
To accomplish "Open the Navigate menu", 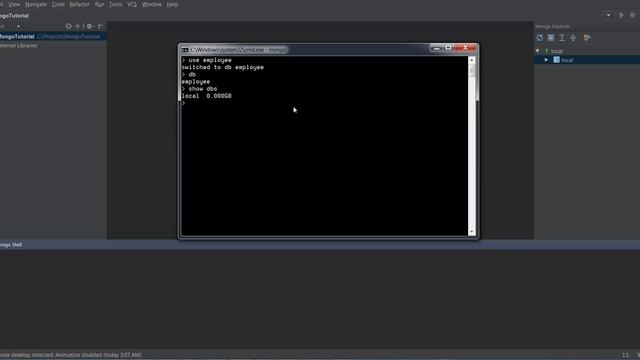I will [x=36, y=4].
